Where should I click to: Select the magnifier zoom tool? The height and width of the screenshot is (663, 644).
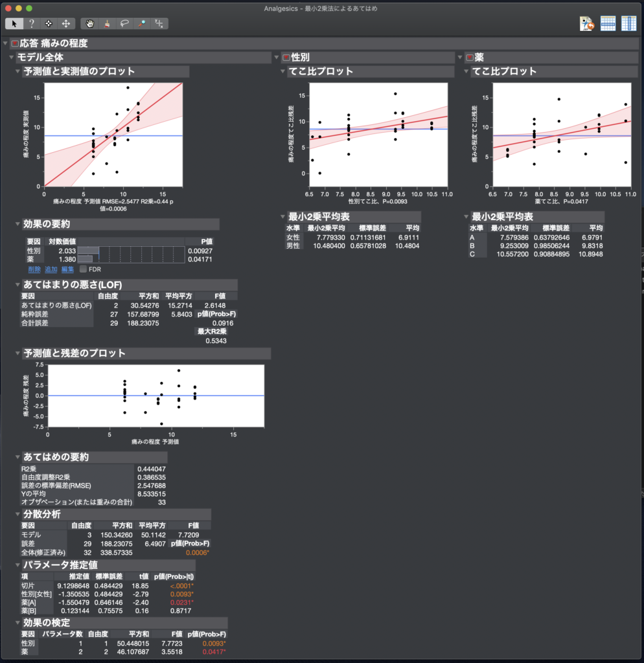[142, 23]
